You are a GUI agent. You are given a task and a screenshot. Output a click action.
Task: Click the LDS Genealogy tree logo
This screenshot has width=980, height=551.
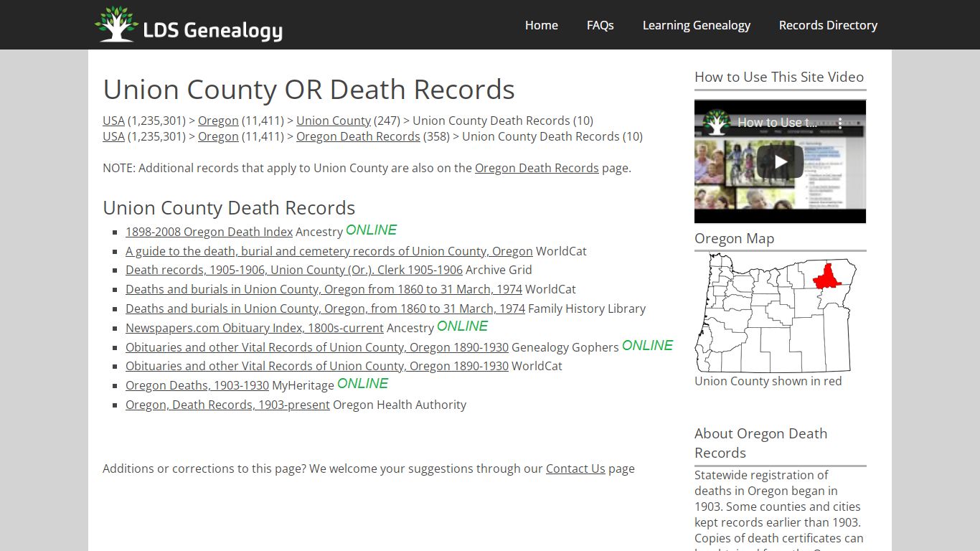(x=116, y=24)
